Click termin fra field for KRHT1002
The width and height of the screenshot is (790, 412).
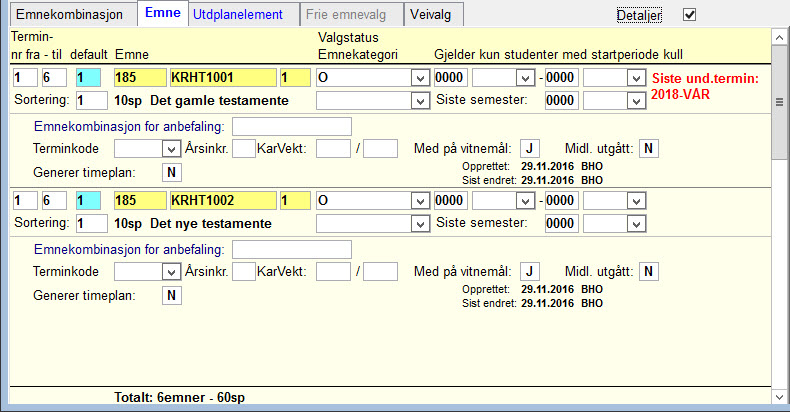(x=25, y=201)
